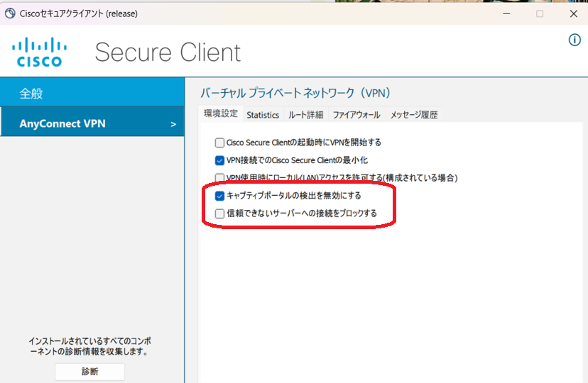Open the Statistics tab
The height and width of the screenshot is (383, 588).
pos(263,115)
